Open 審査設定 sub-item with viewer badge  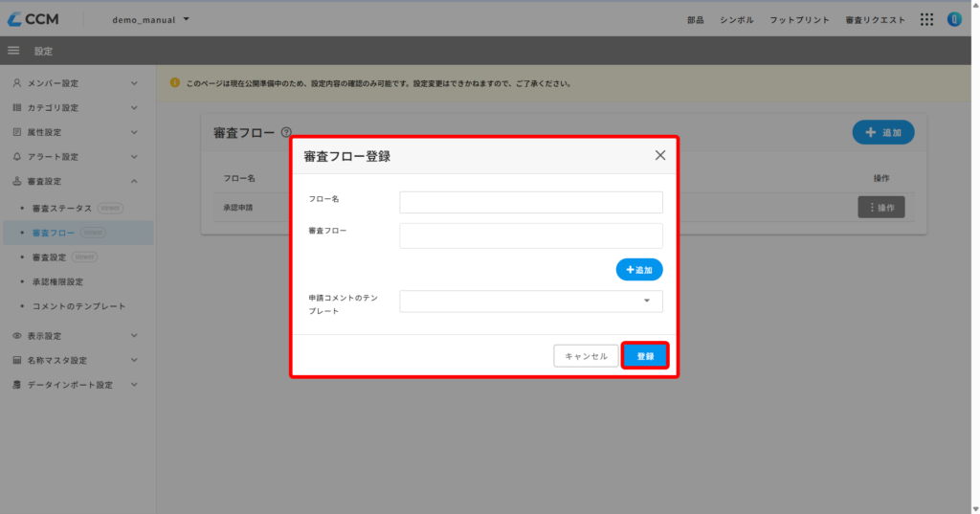tap(77, 257)
